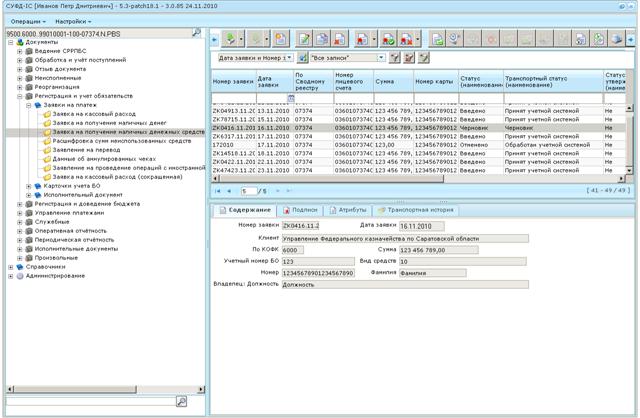
Task: Select 'Заявка на кассовый расход' tree item
Action: pyautogui.click(x=94, y=114)
